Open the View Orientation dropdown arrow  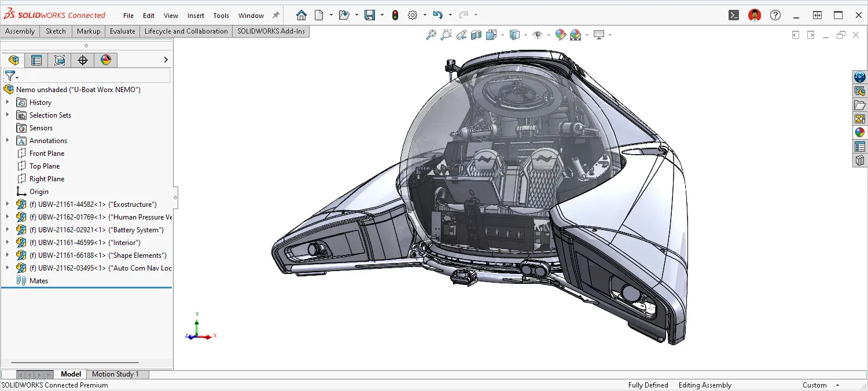(502, 34)
